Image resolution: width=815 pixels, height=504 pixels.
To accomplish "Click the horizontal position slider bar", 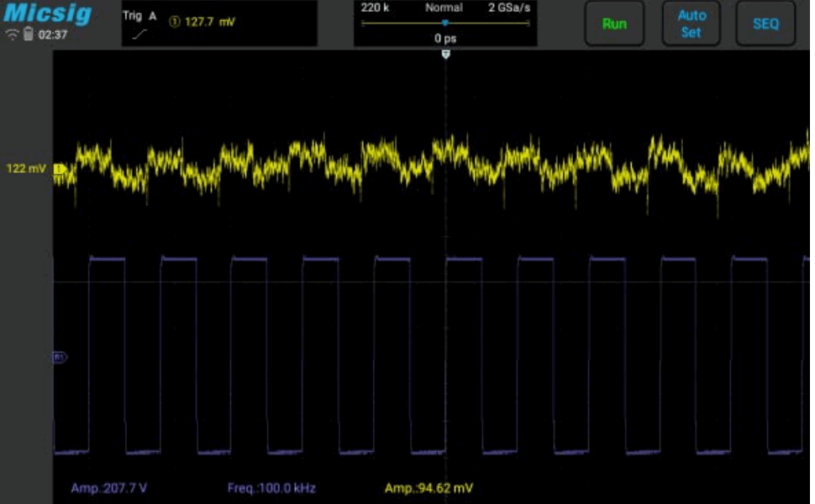I will (444, 24).
